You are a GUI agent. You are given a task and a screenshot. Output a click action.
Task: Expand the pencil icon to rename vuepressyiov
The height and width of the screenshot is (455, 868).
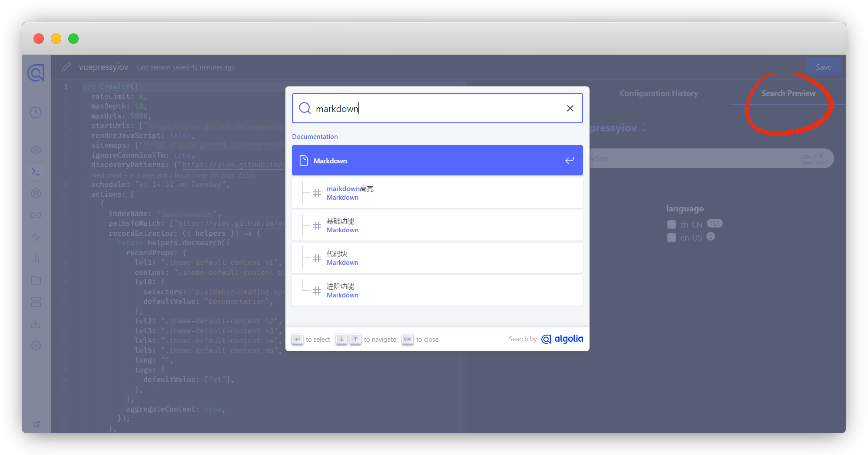(x=66, y=67)
